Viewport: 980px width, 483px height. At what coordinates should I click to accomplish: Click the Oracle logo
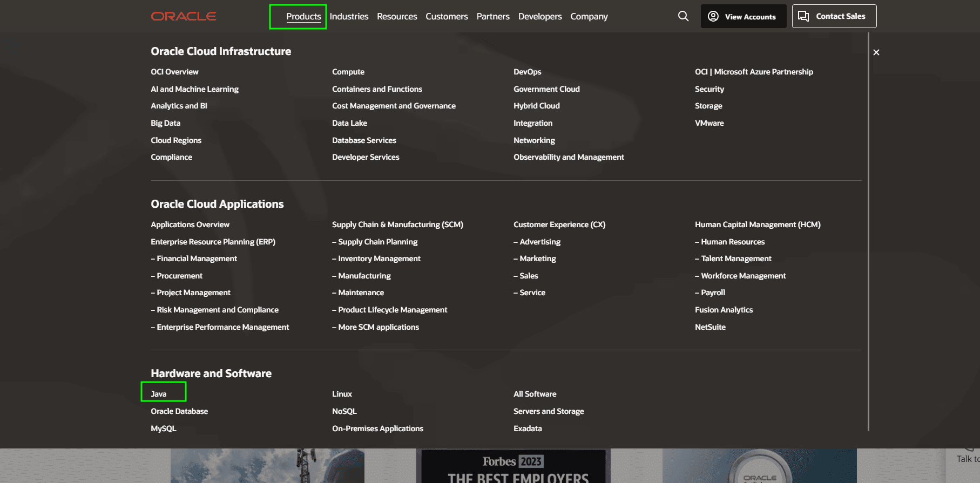184,16
